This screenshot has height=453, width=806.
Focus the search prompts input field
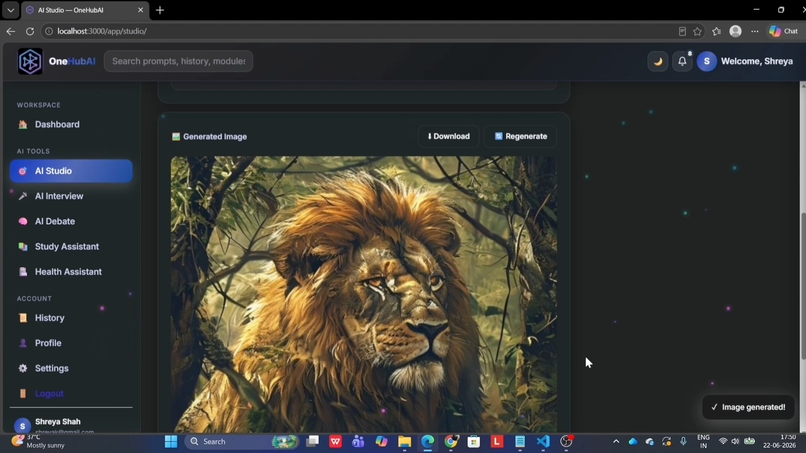pyautogui.click(x=178, y=61)
